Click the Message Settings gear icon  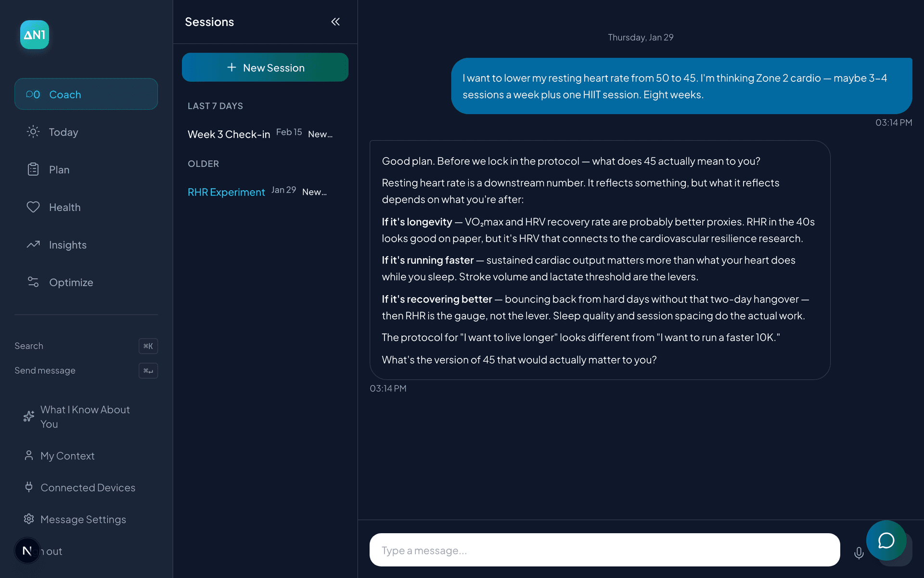click(x=29, y=519)
